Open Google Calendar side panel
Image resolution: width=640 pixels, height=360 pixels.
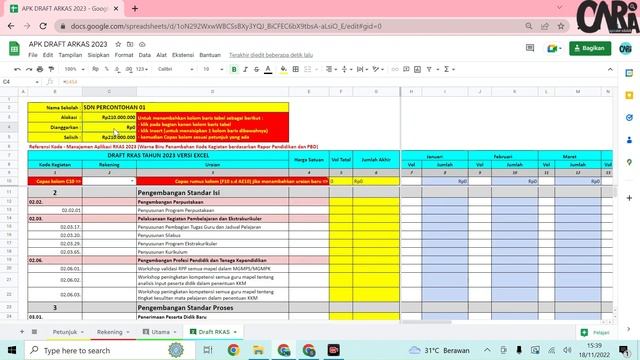(629, 73)
